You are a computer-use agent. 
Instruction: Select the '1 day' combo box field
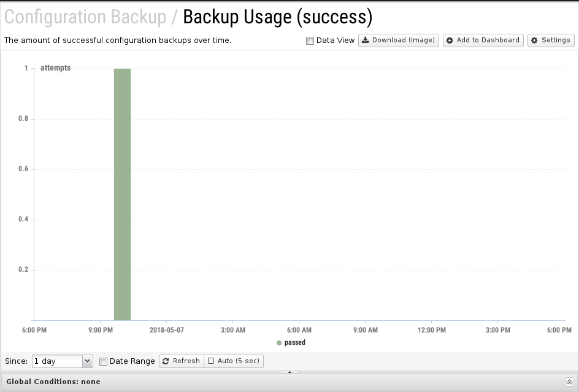[62, 361]
